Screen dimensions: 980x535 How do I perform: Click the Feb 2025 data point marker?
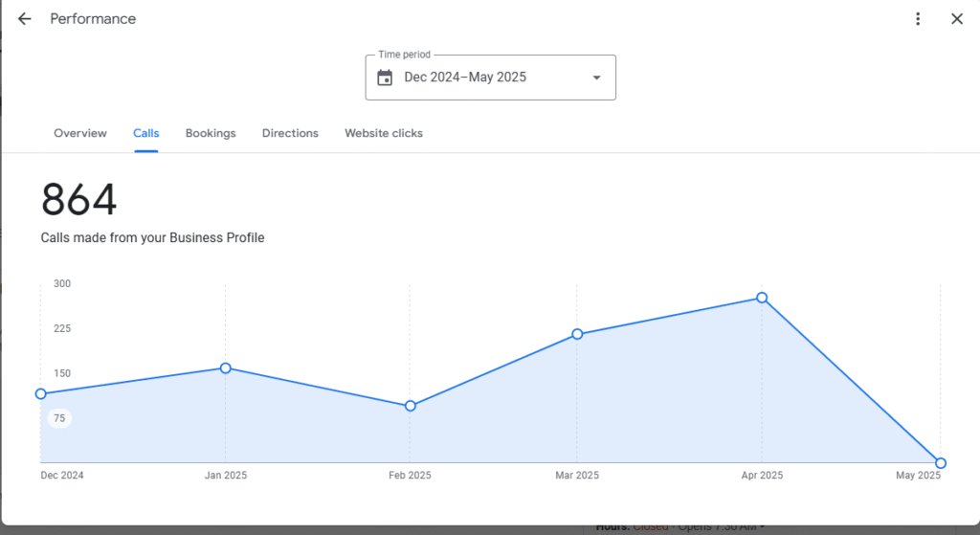[x=410, y=406]
